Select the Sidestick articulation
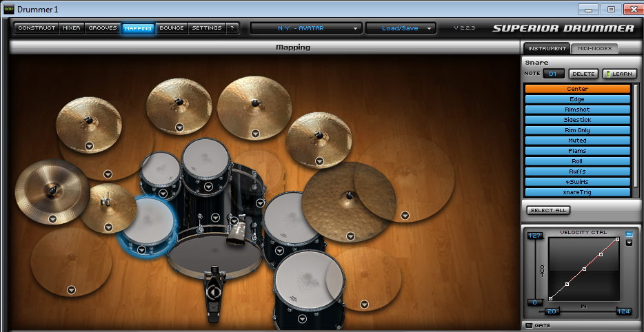 coord(578,120)
